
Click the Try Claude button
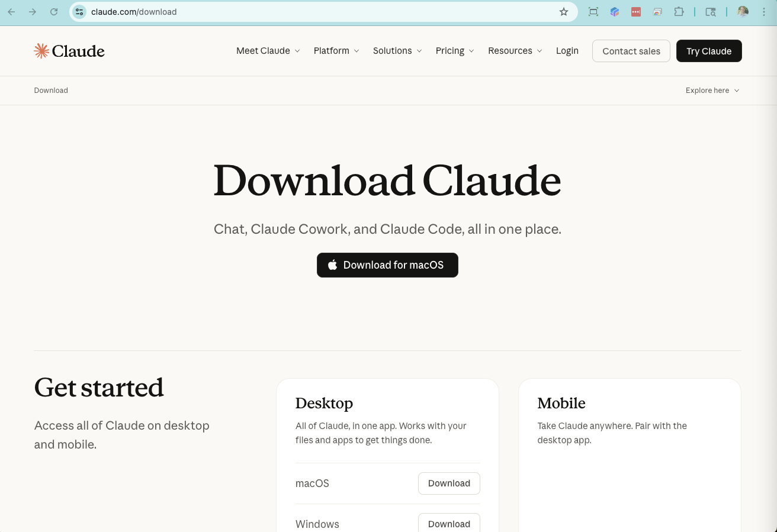(709, 51)
